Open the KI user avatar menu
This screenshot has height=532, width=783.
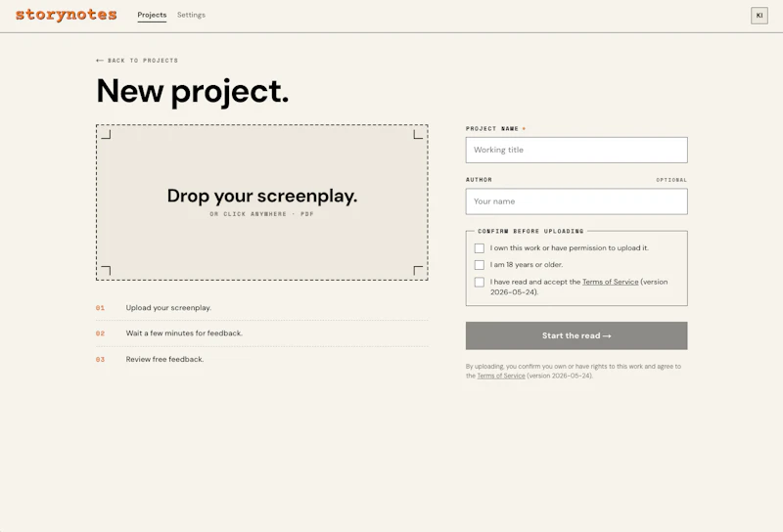tap(760, 16)
